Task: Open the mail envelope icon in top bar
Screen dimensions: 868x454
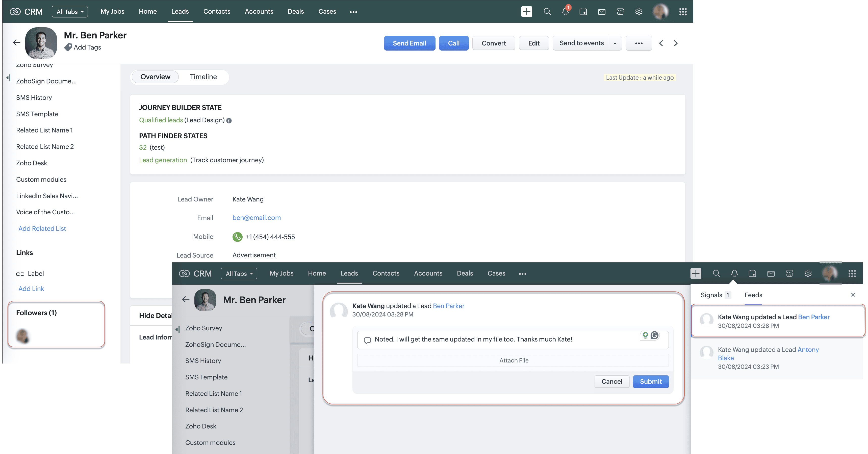Action: (x=601, y=12)
